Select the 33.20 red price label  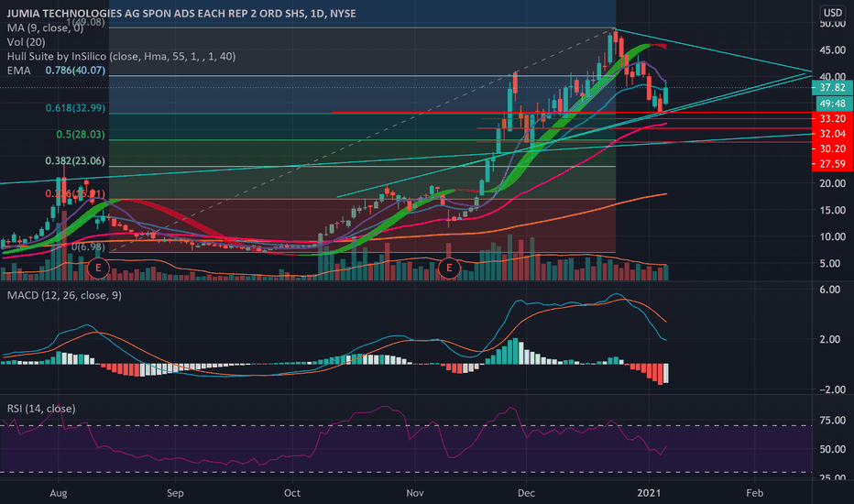click(832, 119)
